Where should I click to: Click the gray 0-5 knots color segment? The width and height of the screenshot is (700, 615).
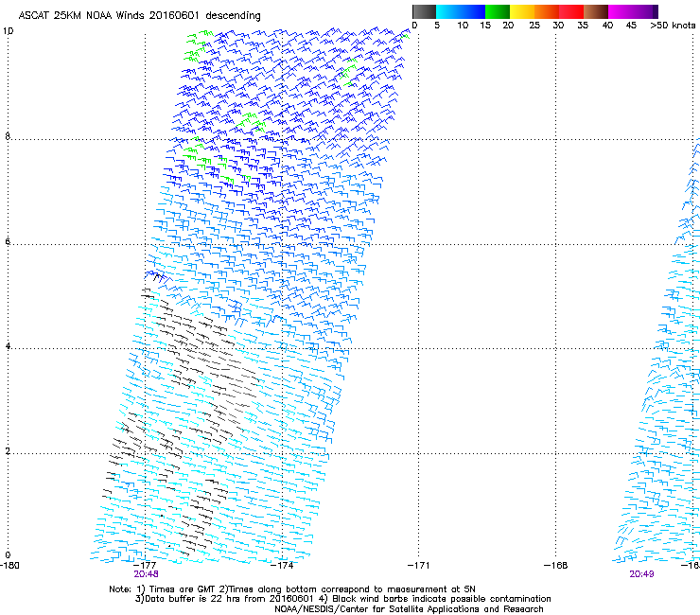[424, 11]
